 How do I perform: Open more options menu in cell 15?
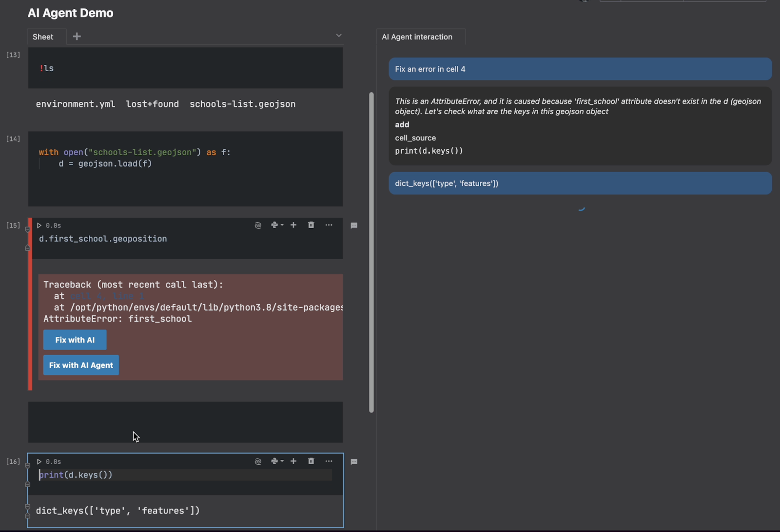coord(329,225)
